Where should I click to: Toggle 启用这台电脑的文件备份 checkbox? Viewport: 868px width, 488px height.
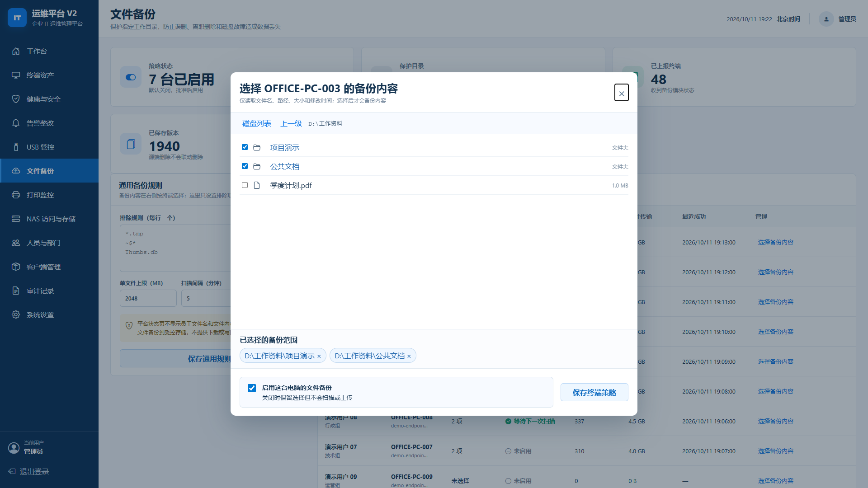(x=252, y=388)
